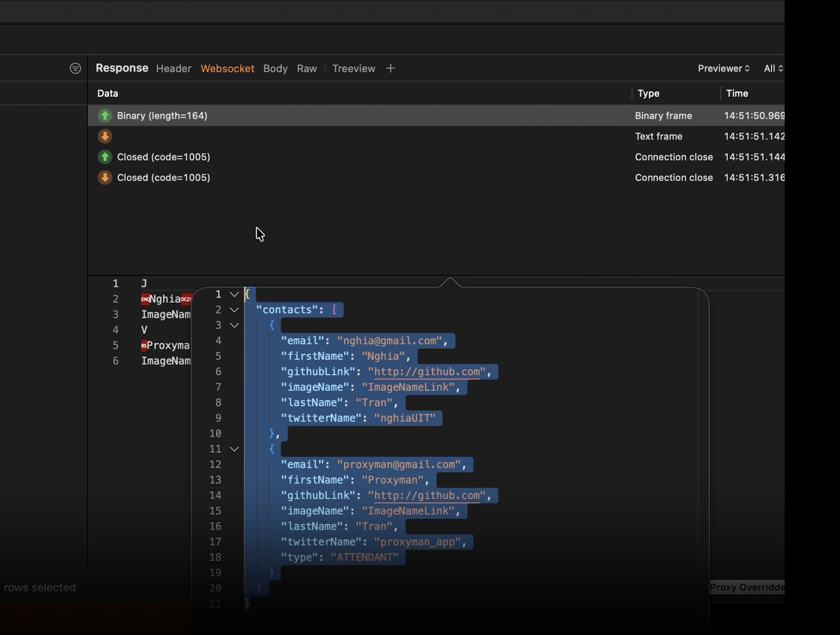Switch to the Raw tab
The height and width of the screenshot is (635, 840).
coord(306,68)
